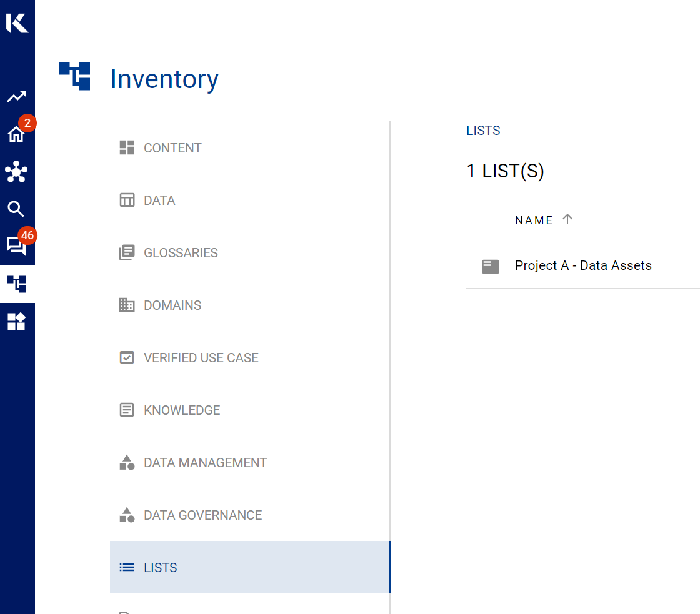The width and height of the screenshot is (700, 614).
Task: Expand the DOMAINS category
Action: 172,305
